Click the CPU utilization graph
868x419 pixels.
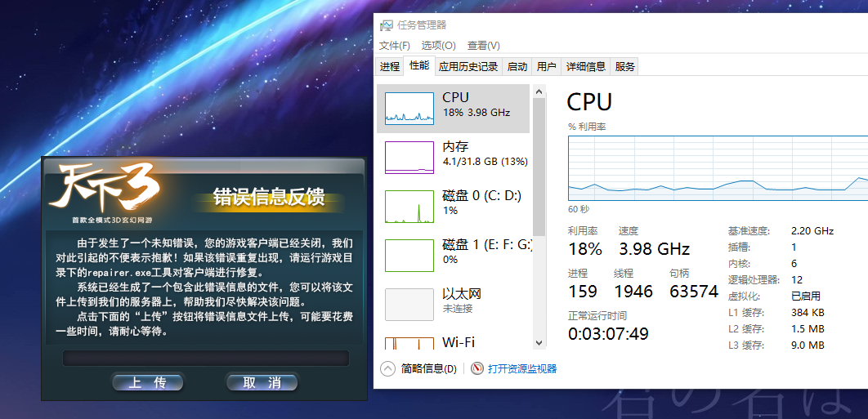pos(718,167)
